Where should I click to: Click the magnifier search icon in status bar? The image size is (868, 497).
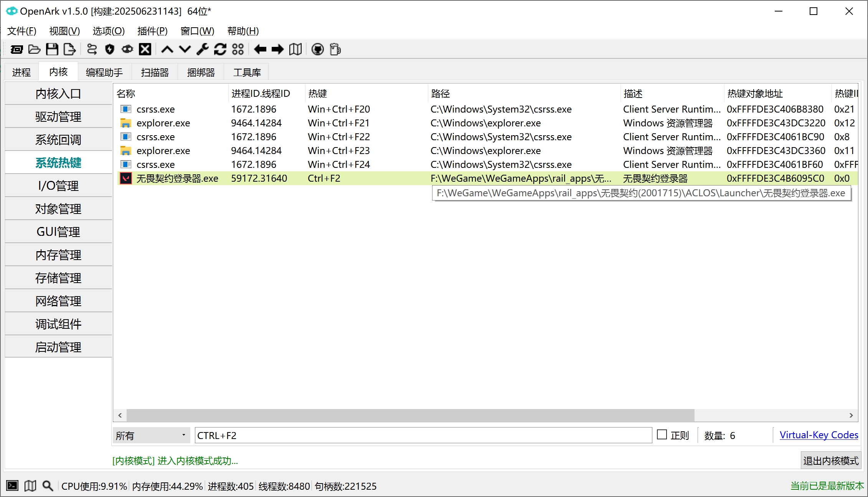tap(48, 486)
